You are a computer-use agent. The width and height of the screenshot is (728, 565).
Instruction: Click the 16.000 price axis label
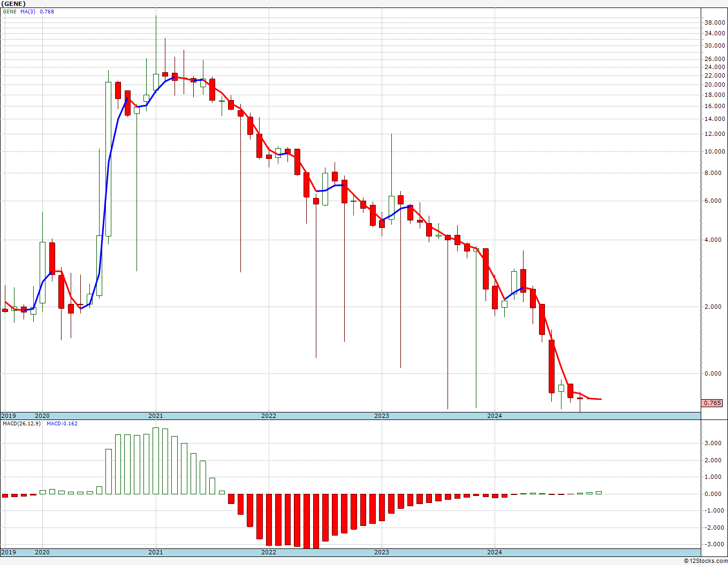click(x=715, y=106)
